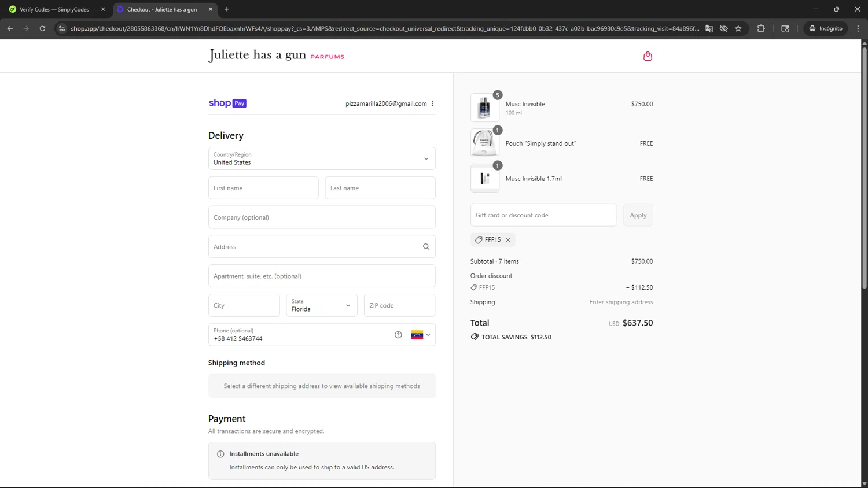Click the Musc Invisible 100 ml thumbnail
Screen dimensions: 868x488
point(485,108)
